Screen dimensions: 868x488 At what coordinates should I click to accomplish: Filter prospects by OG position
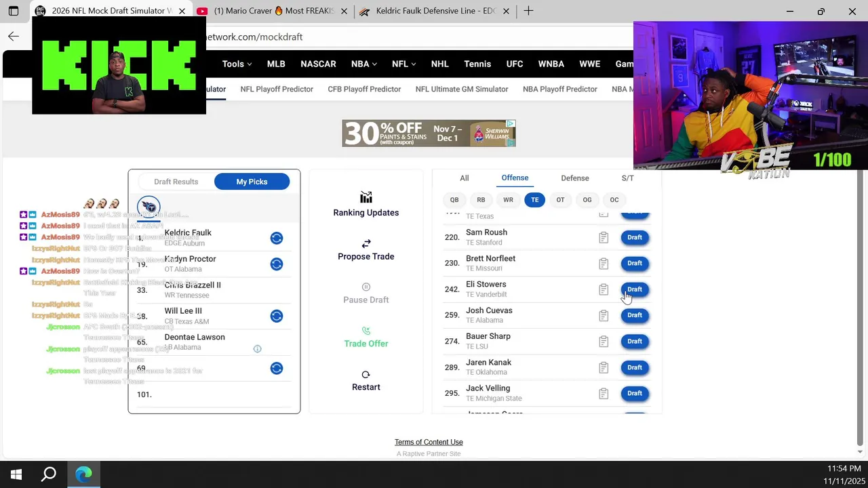coord(587,200)
